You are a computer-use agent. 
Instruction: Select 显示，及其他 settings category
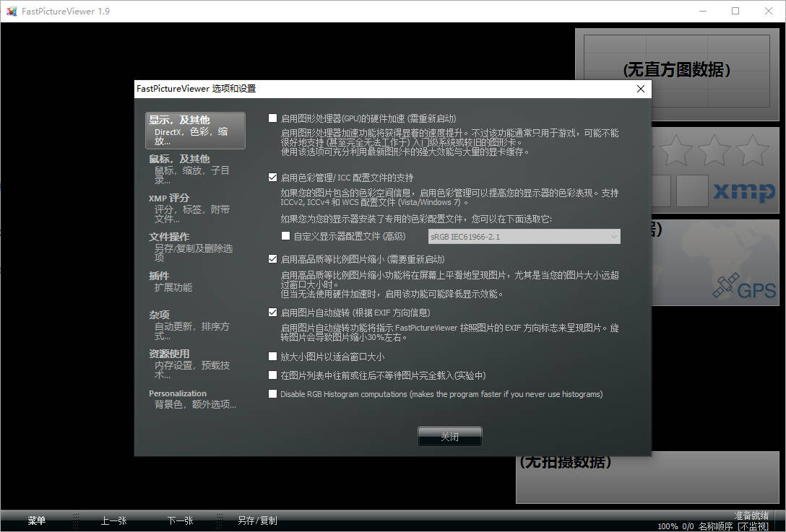195,130
